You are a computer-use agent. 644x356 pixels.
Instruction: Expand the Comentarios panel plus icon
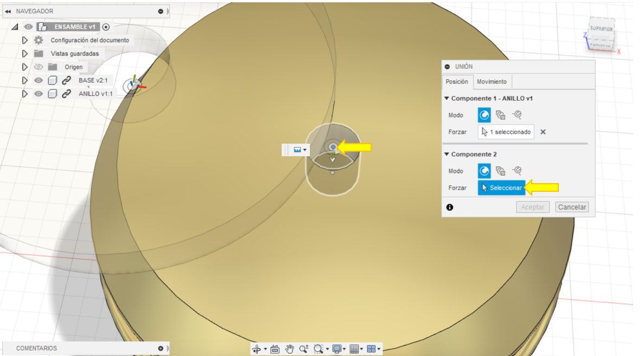[x=161, y=348]
